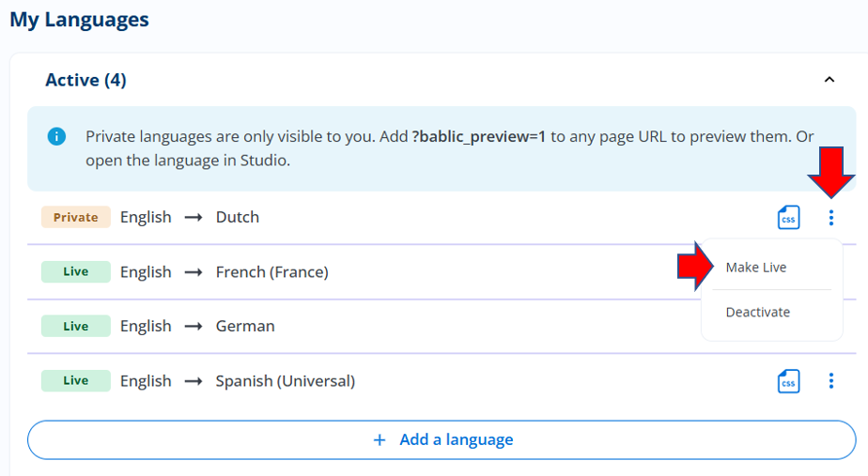Screen dimensions: 868x476
Task: Click the Live badge for German
Action: [76, 327]
